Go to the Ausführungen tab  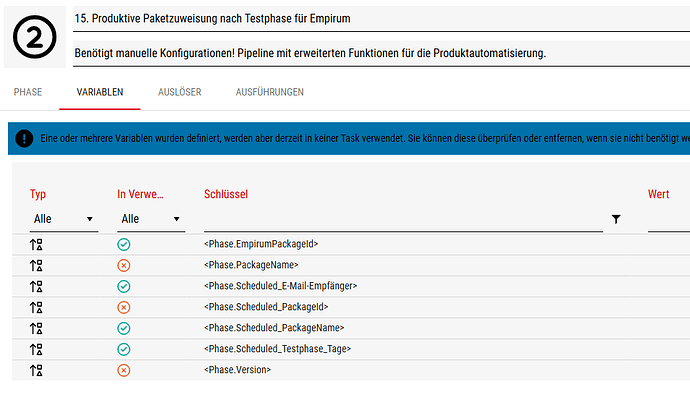270,92
